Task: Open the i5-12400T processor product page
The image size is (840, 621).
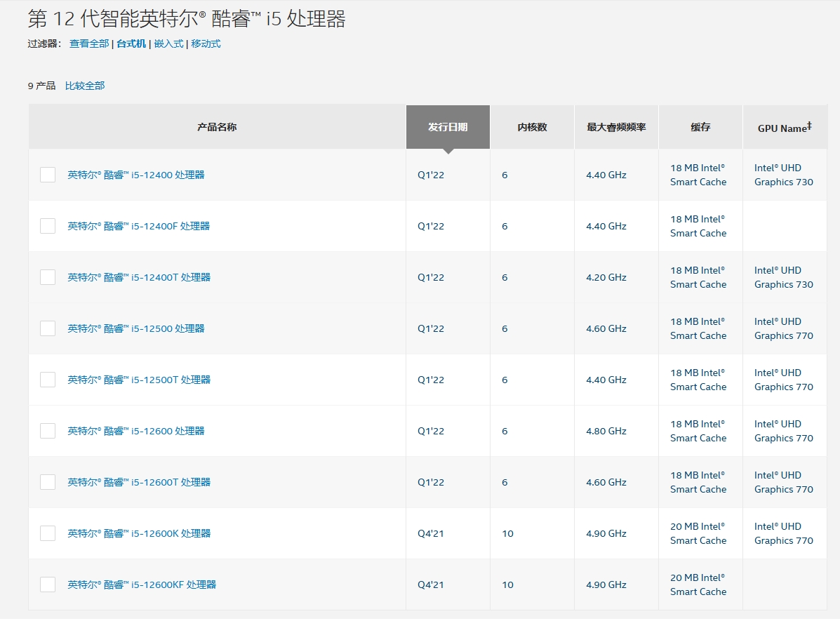Action: coord(140,276)
